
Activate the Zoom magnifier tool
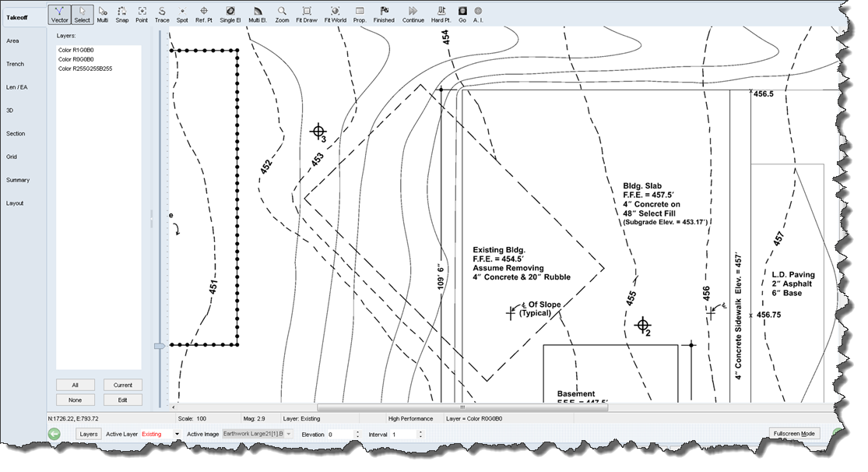[283, 14]
